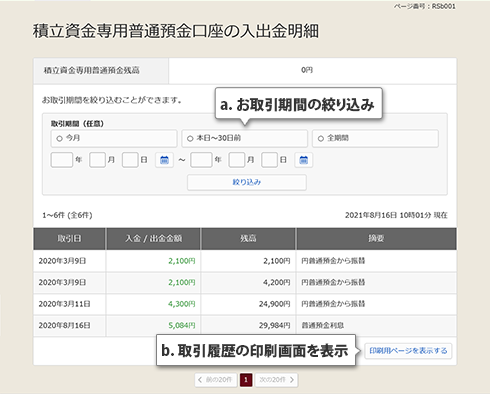The height and width of the screenshot is (394, 490).
Task: Click the end year input field
Action: coord(201,160)
